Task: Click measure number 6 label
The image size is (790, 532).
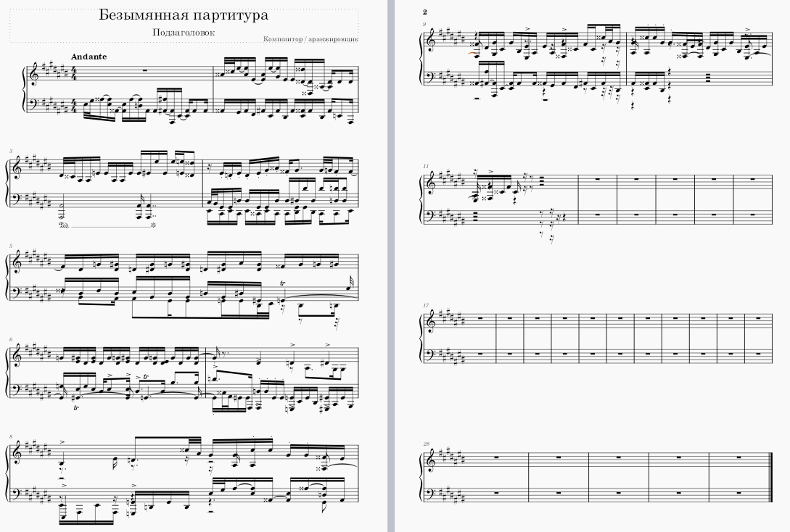Action: coord(11,340)
